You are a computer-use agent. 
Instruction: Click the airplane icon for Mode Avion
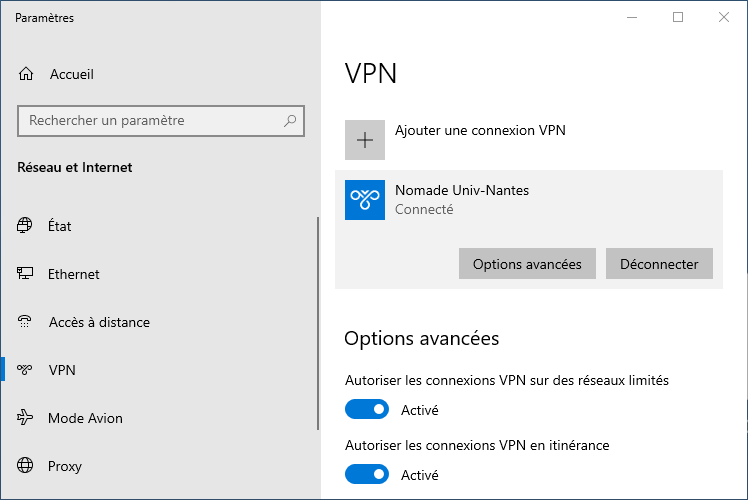[25, 418]
